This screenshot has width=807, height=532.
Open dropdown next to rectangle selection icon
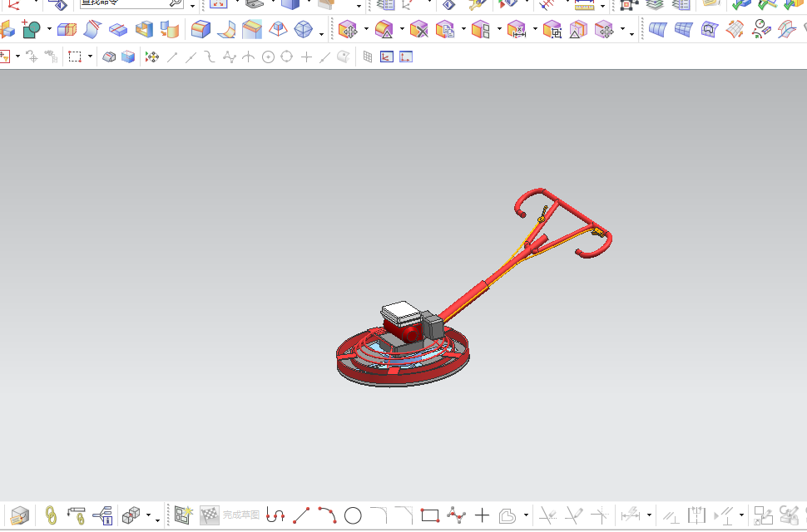[90, 57]
